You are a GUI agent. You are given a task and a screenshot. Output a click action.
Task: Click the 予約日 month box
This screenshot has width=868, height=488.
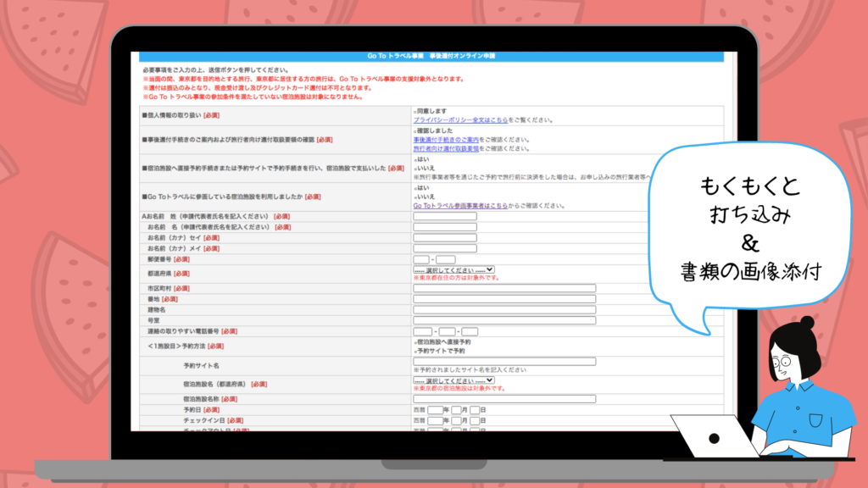[456, 410]
